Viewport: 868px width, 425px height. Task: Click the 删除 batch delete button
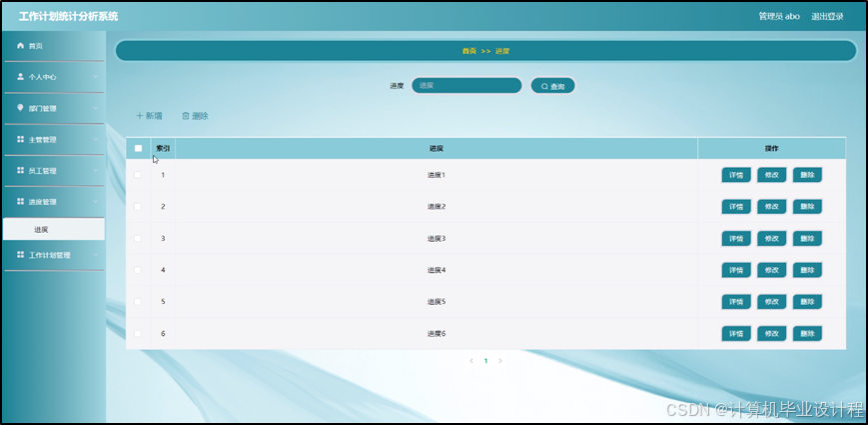195,116
